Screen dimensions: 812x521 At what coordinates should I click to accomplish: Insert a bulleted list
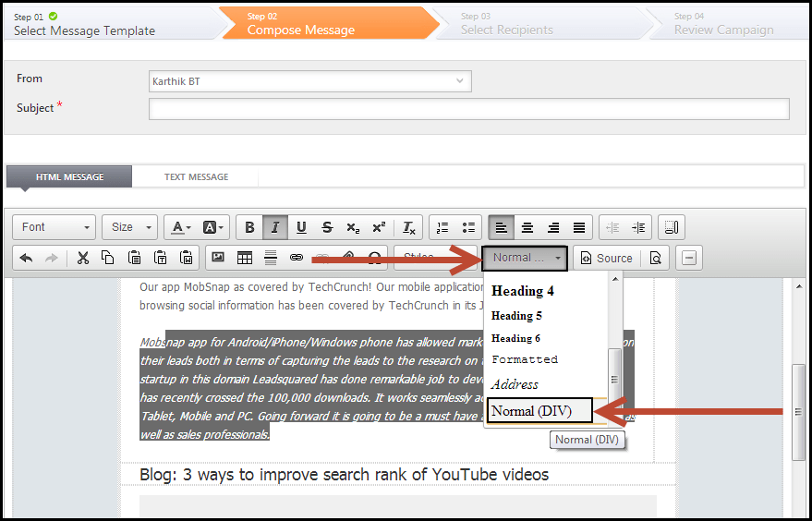(x=468, y=227)
